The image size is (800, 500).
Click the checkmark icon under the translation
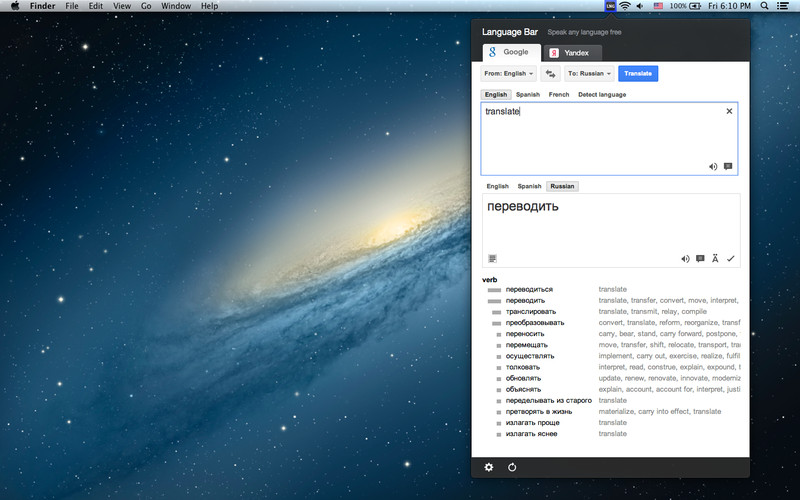pos(731,258)
